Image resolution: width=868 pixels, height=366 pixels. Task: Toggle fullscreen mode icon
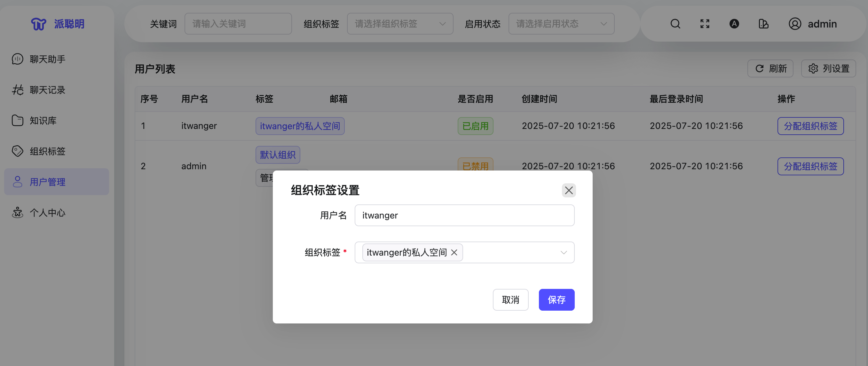pos(705,24)
